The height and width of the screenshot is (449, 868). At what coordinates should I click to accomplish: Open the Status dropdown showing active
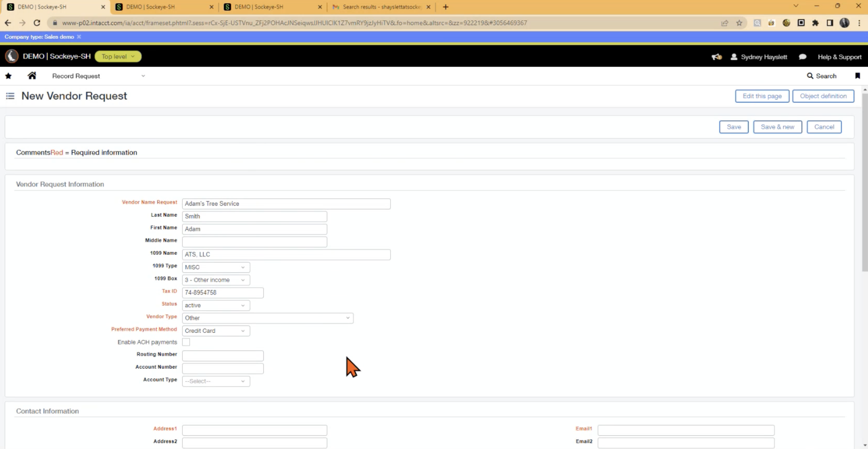coord(216,305)
